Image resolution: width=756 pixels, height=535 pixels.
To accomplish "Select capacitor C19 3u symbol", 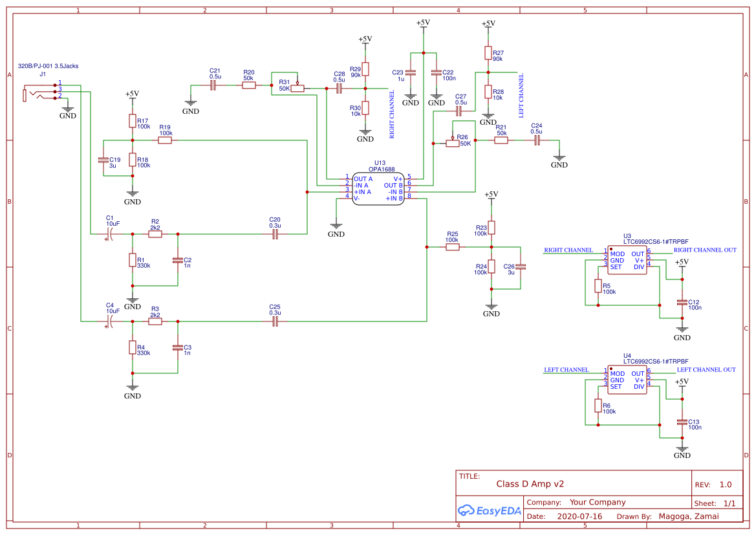I will click(103, 159).
